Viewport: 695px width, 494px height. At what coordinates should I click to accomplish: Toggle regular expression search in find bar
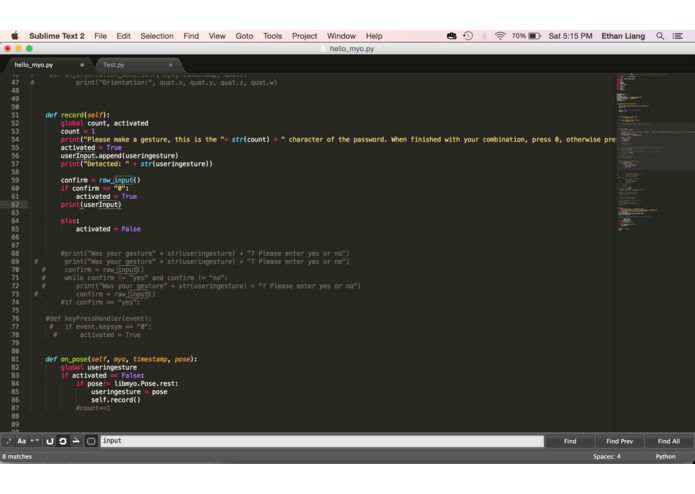click(x=9, y=441)
